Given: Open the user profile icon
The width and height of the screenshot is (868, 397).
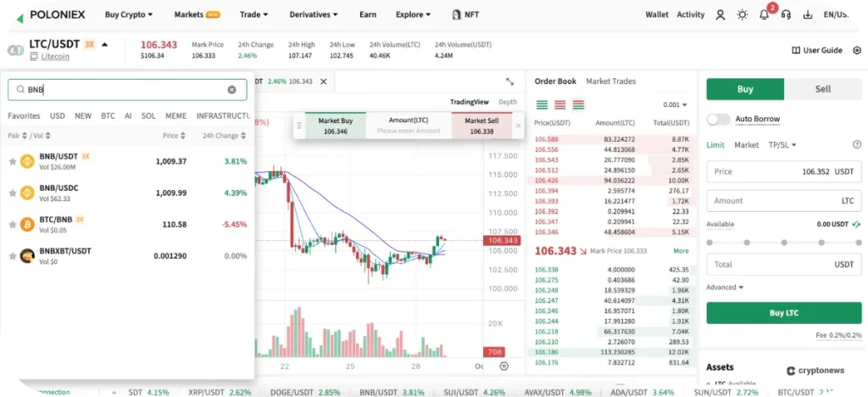Looking at the screenshot, I should (x=721, y=15).
